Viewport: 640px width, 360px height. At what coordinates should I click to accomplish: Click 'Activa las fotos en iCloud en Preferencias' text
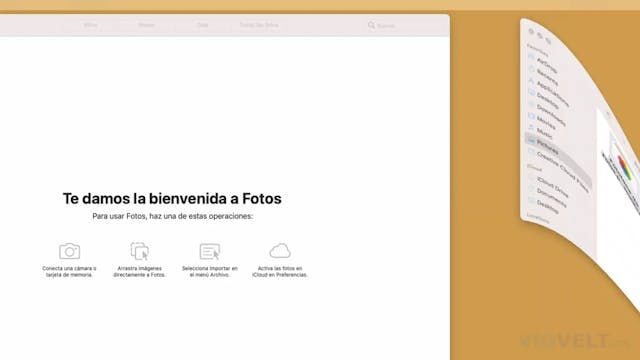pos(280,271)
